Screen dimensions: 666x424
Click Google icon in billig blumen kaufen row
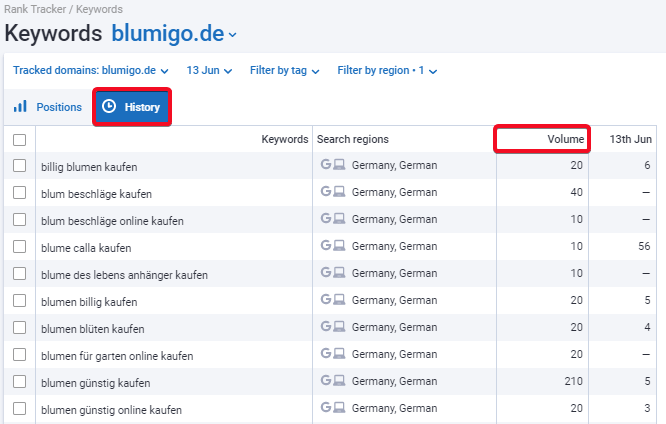[326, 164]
